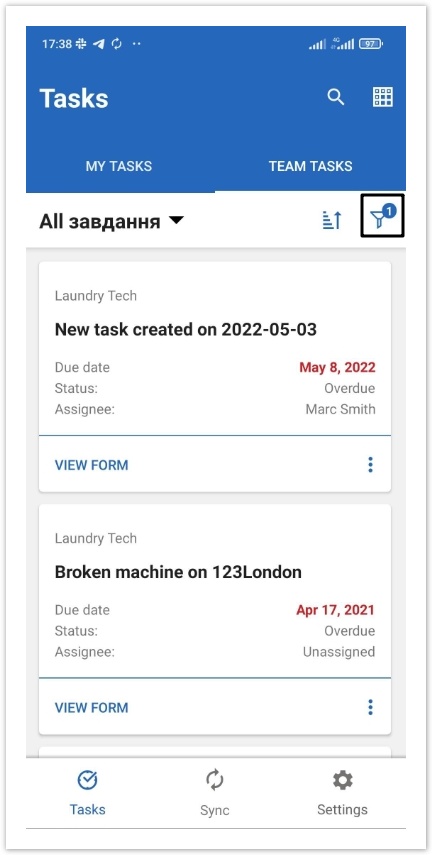Click VIEW FORM on New task card

tap(92, 465)
